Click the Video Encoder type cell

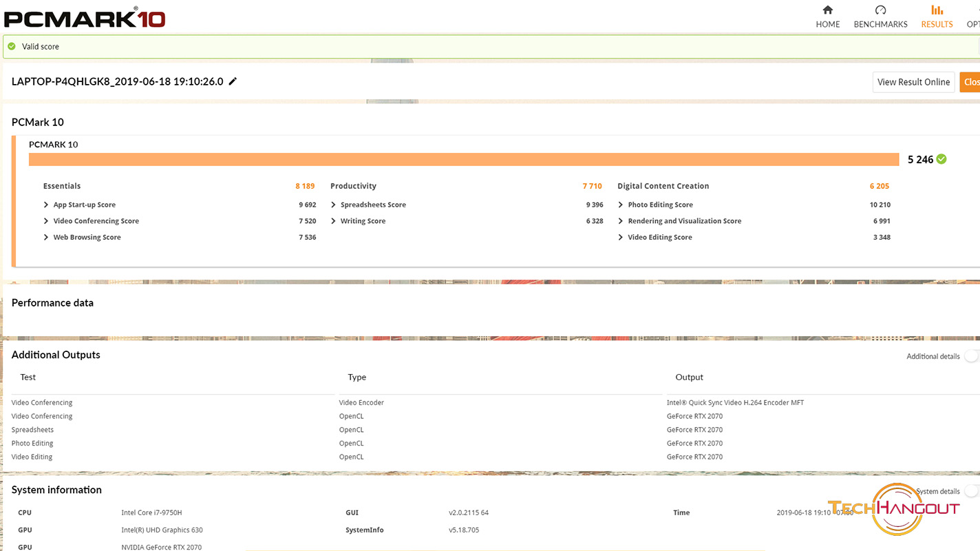click(361, 402)
